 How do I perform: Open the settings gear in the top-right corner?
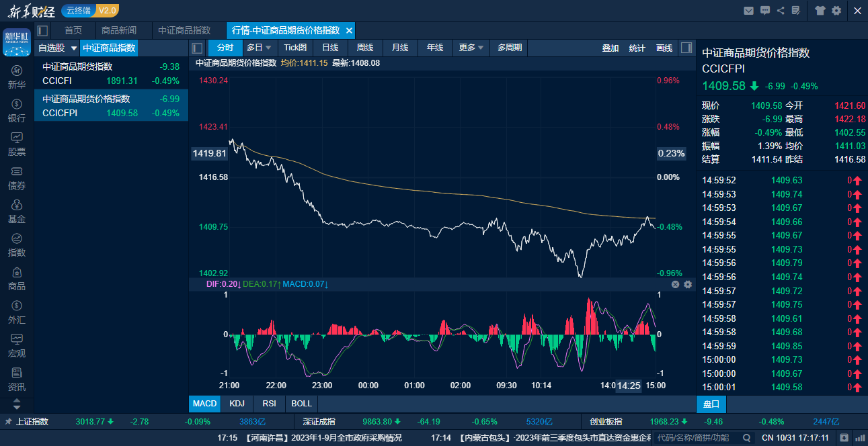click(x=835, y=11)
